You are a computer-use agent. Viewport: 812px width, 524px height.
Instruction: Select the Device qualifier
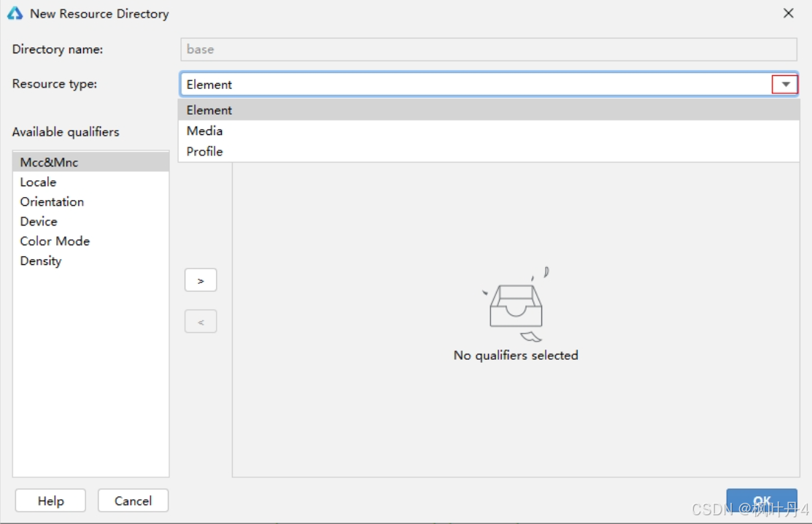click(90, 221)
